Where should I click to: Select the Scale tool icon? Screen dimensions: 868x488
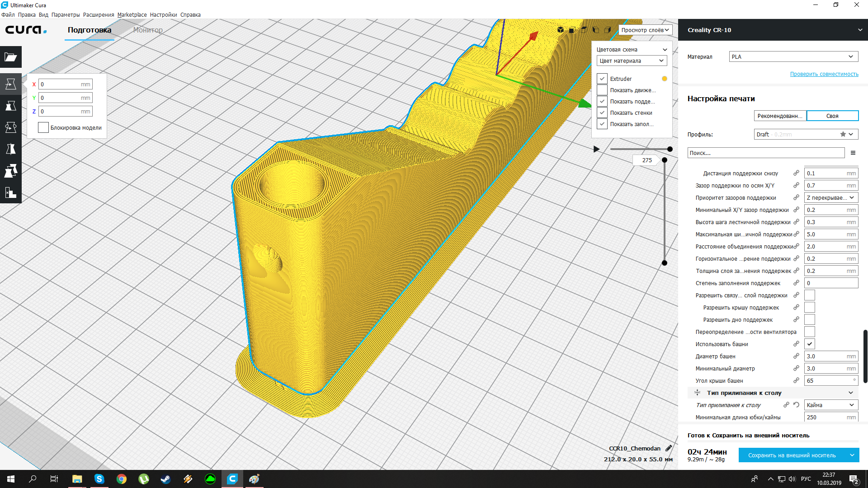(10, 106)
